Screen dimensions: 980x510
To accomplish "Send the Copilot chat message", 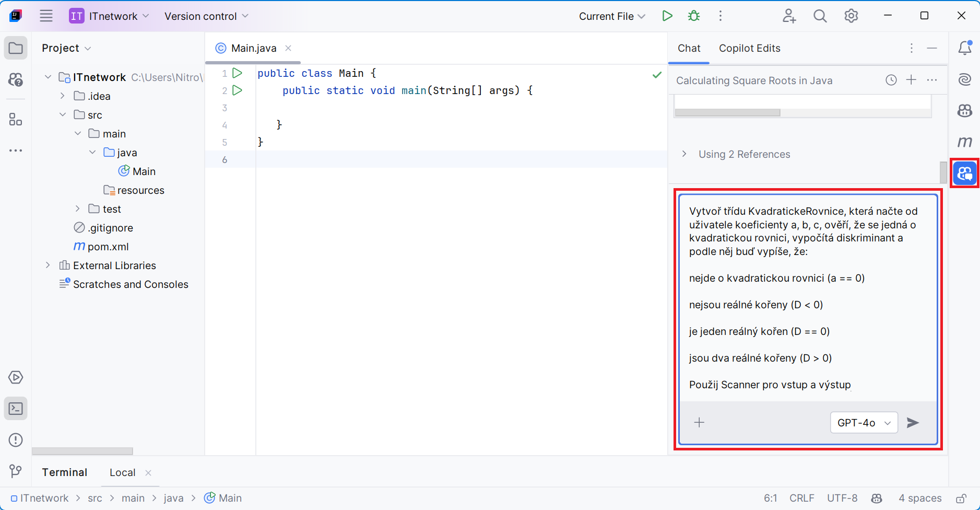I will pos(913,423).
